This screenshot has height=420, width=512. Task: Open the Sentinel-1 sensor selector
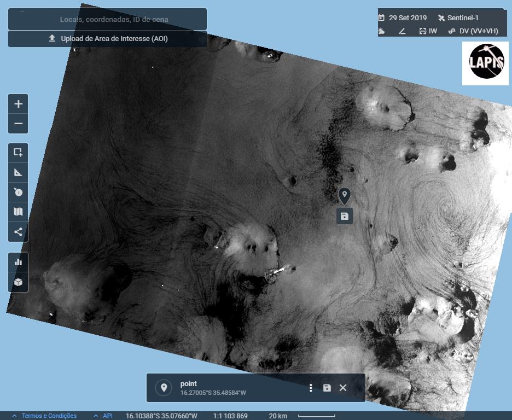coord(458,17)
